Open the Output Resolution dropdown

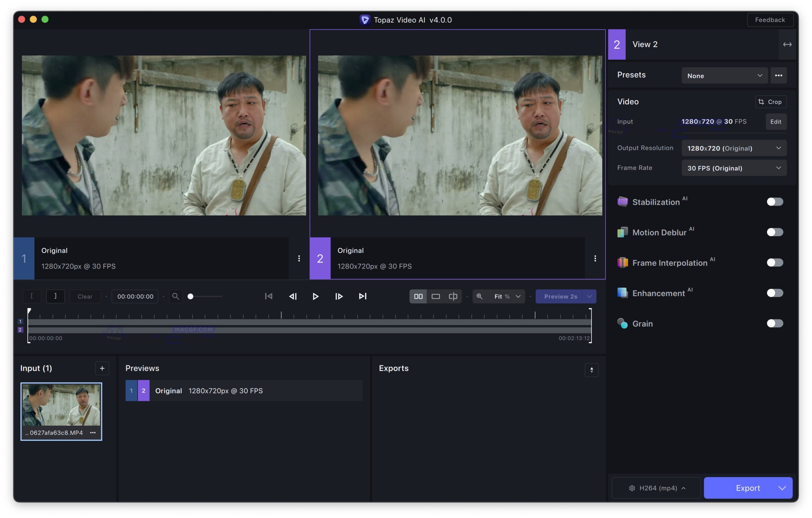(734, 148)
